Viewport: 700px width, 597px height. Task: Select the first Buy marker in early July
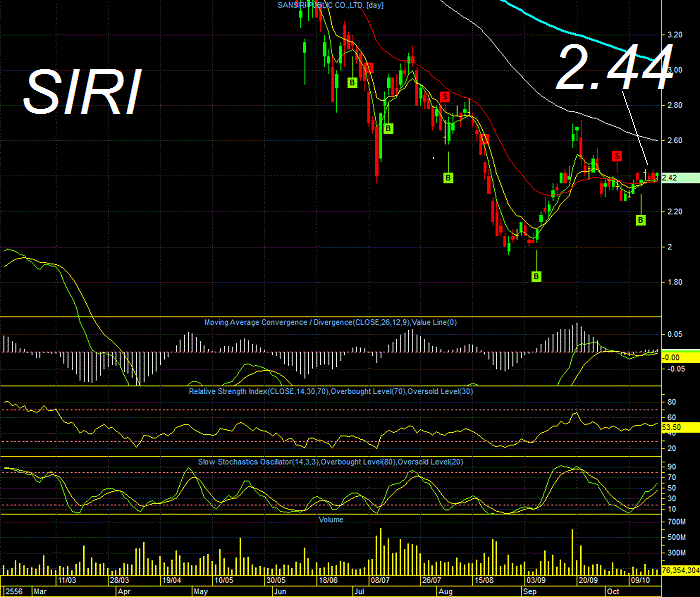pyautogui.click(x=352, y=83)
